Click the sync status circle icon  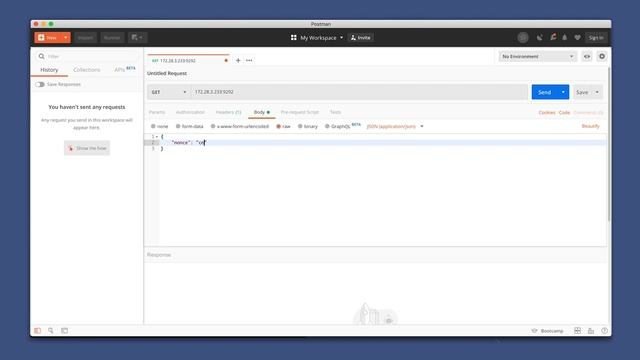pyautogui.click(x=523, y=38)
